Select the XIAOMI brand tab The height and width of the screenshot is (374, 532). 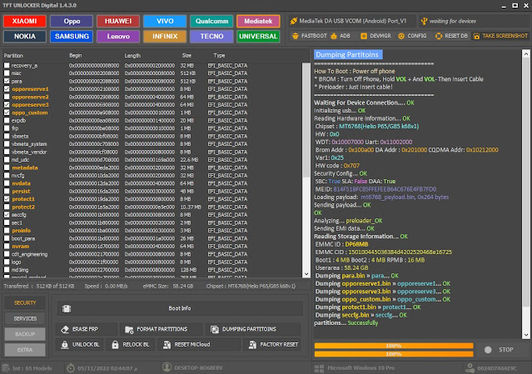point(24,21)
